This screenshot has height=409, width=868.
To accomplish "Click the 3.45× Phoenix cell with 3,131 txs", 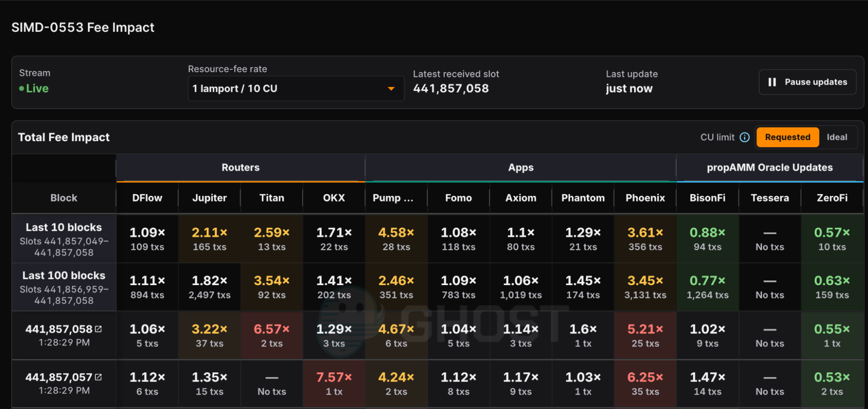I will pyautogui.click(x=645, y=287).
